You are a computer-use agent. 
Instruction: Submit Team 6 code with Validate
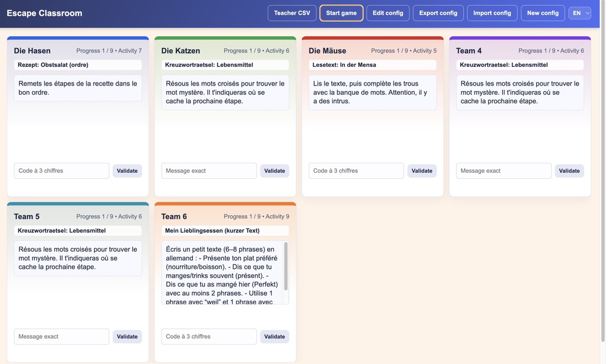tap(274, 337)
